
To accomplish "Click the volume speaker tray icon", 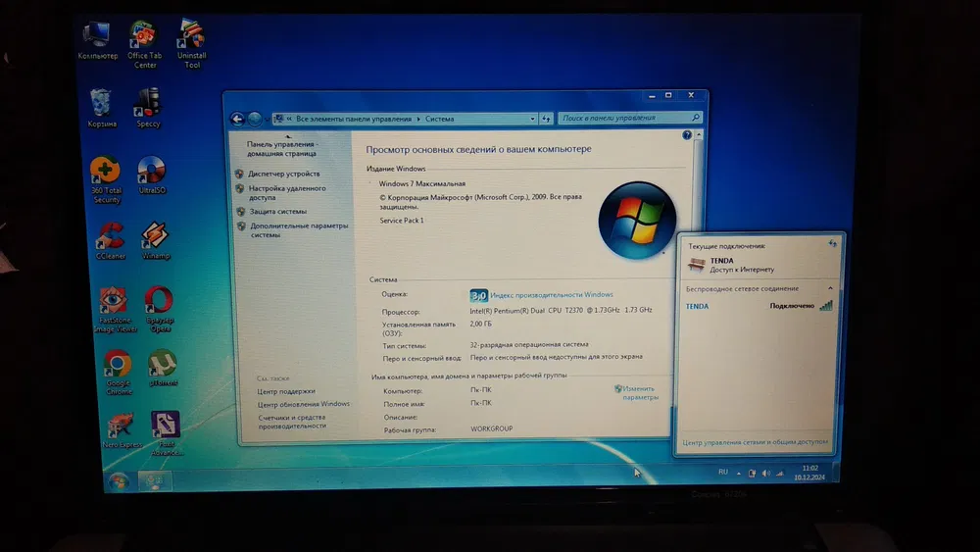I will click(766, 474).
